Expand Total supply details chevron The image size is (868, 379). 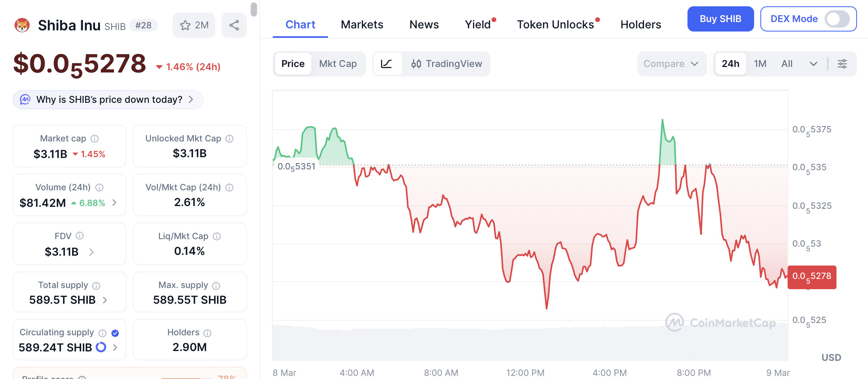click(x=105, y=300)
